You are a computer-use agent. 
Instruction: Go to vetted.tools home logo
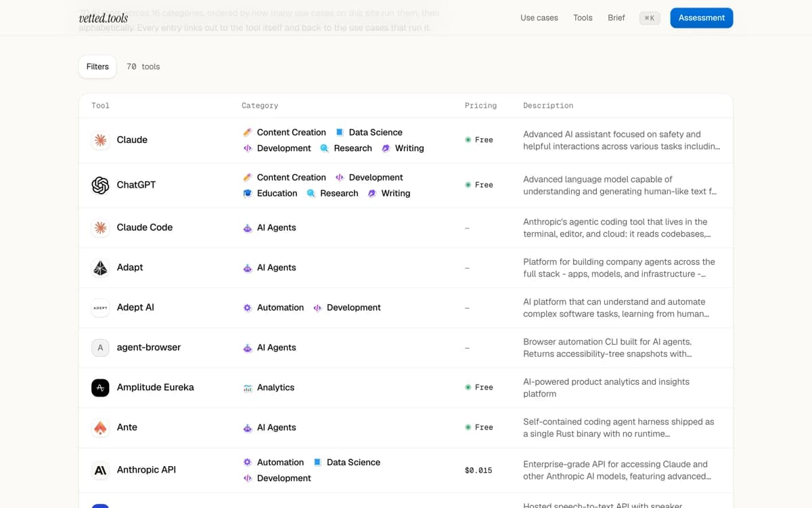(104, 18)
